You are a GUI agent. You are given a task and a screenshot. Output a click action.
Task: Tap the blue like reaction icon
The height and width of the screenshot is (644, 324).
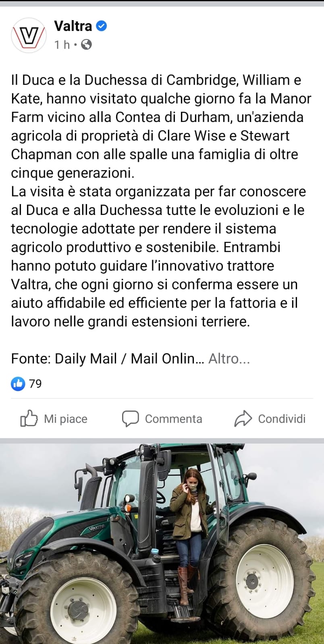coord(18,384)
